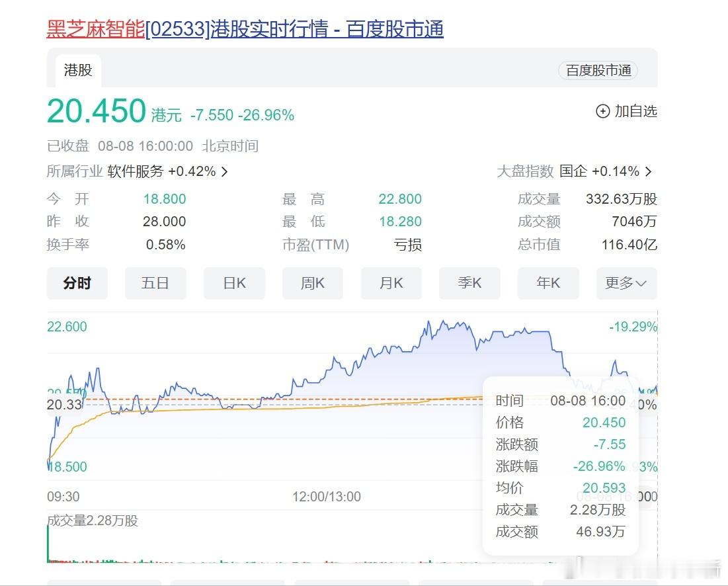Click the intraday price line peak
The width and height of the screenshot is (728, 586).
[x=443, y=321]
